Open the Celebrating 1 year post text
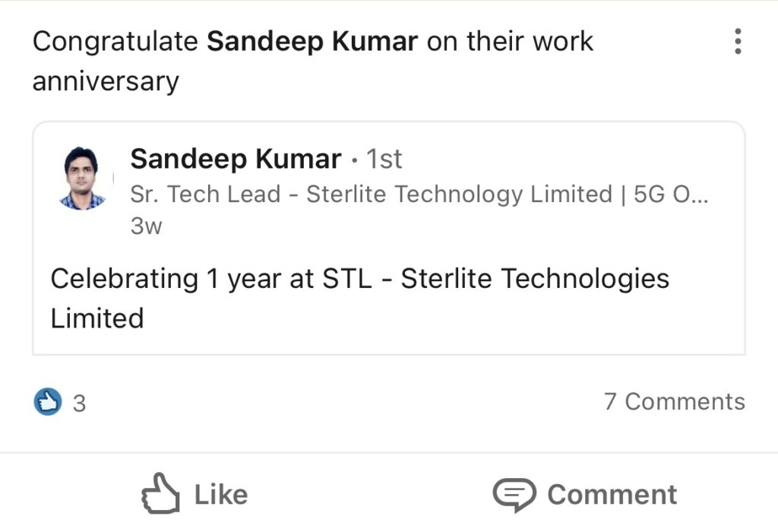This screenshot has width=778, height=532. pos(359,298)
